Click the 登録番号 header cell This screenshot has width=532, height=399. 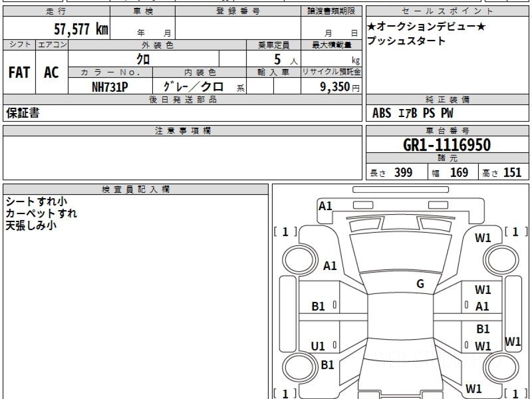(238, 12)
